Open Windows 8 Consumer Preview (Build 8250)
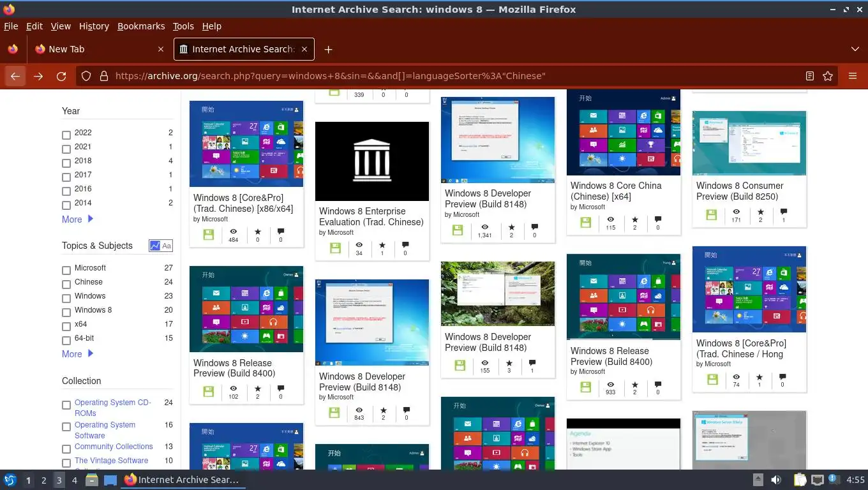 [x=740, y=191]
